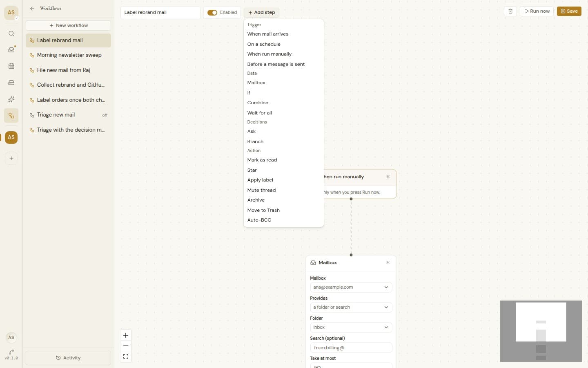Pick Move to Trash action
Screen dimensions: 588x368
(x=284, y=210)
